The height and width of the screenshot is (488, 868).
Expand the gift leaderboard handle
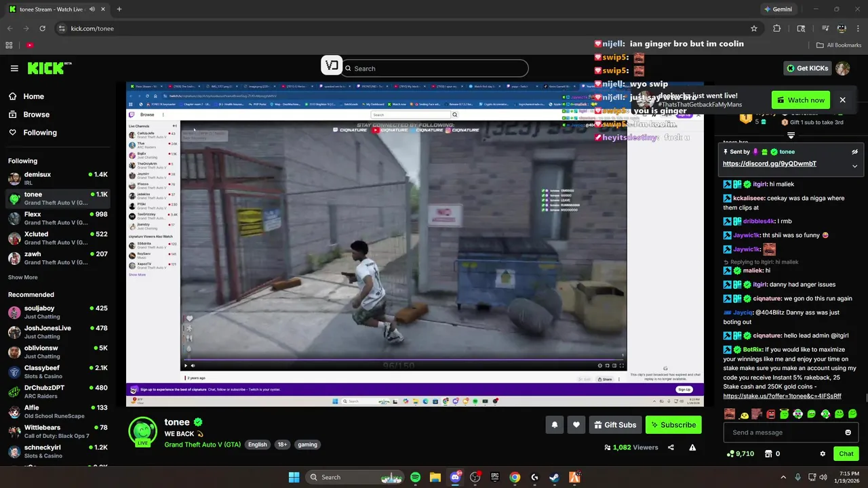[791, 136]
